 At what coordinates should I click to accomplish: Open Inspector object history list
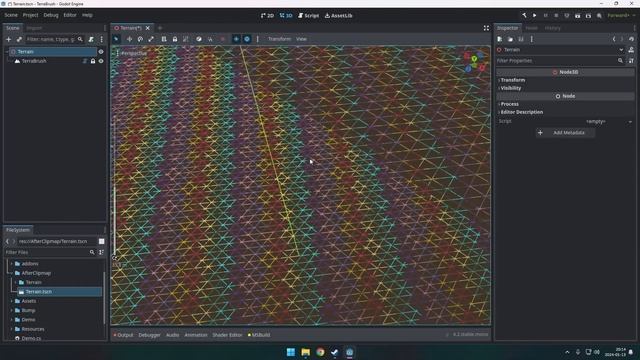click(x=631, y=39)
